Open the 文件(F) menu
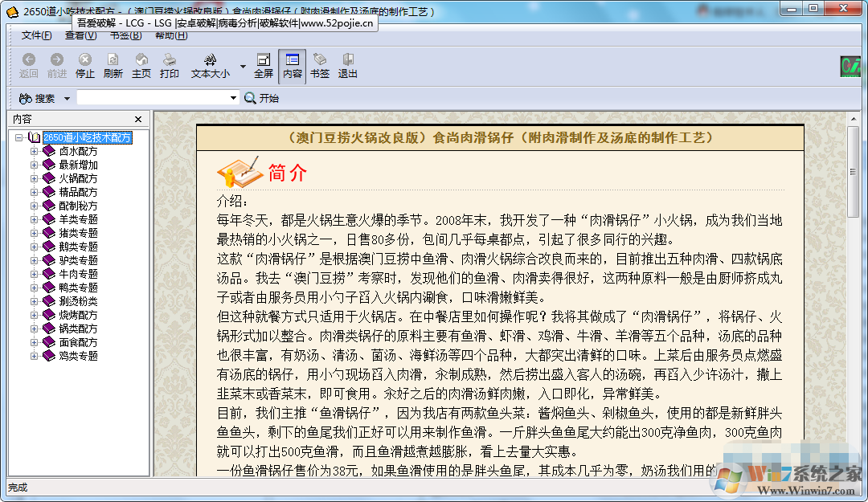Screen dimensions: 868x502 tap(36, 35)
